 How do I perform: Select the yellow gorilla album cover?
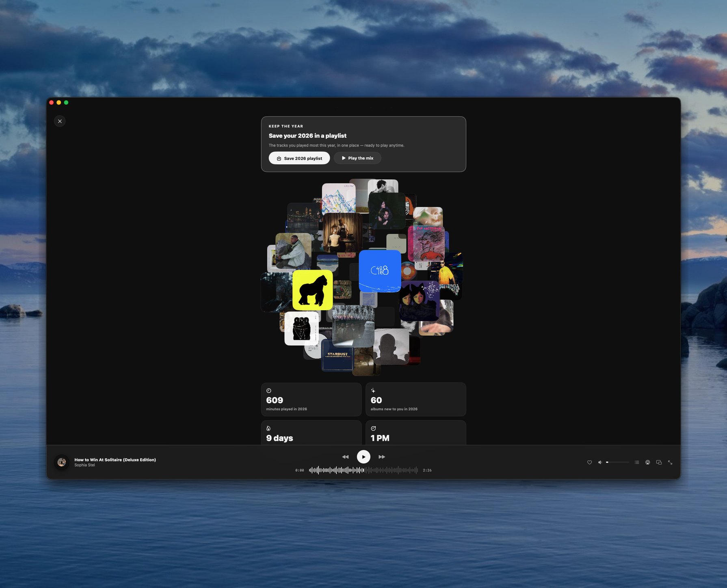(x=313, y=290)
